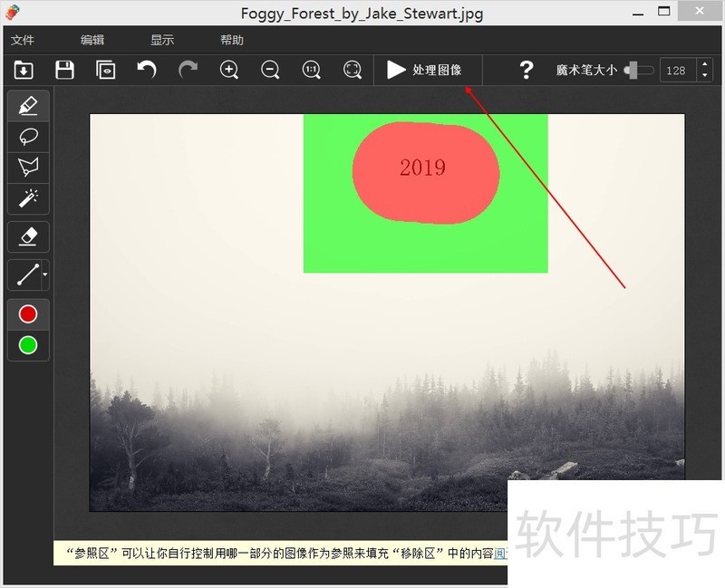The width and height of the screenshot is (725, 588).
Task: Select the polygon lasso tool
Action: (x=27, y=167)
